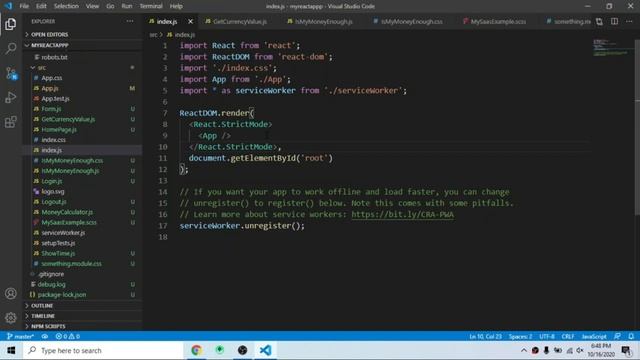The image size is (640, 360).
Task: Open robots.txt in the explorer
Action: pyautogui.click(x=54, y=58)
